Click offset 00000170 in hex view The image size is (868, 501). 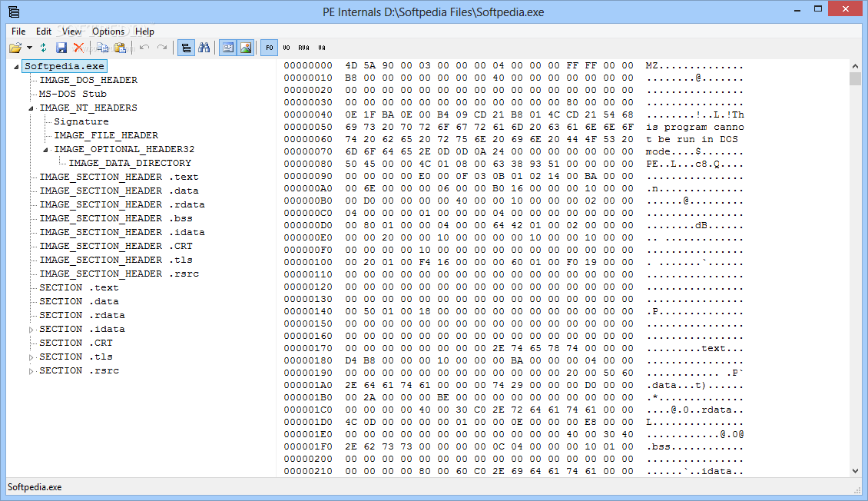pyautogui.click(x=308, y=348)
